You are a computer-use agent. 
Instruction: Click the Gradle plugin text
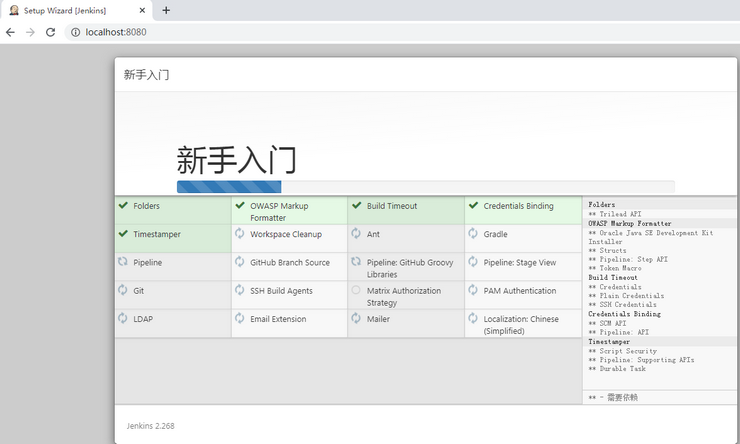(x=496, y=234)
